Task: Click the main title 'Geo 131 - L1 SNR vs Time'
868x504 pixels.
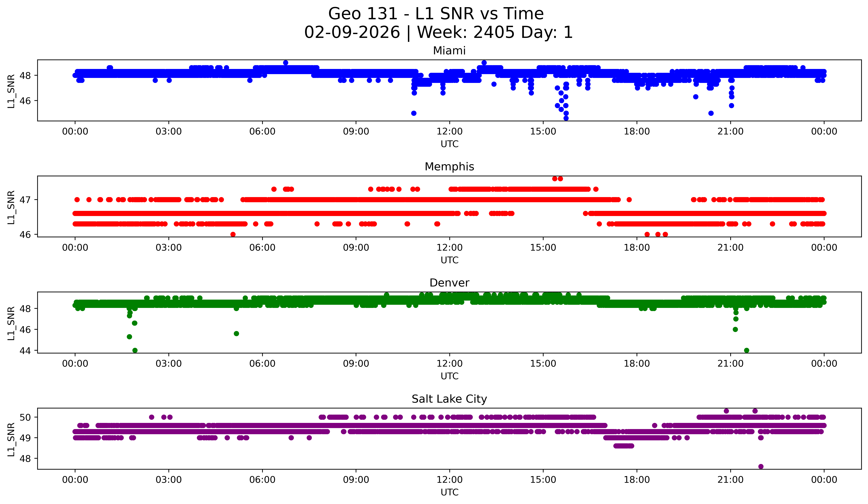Action: 436,14
